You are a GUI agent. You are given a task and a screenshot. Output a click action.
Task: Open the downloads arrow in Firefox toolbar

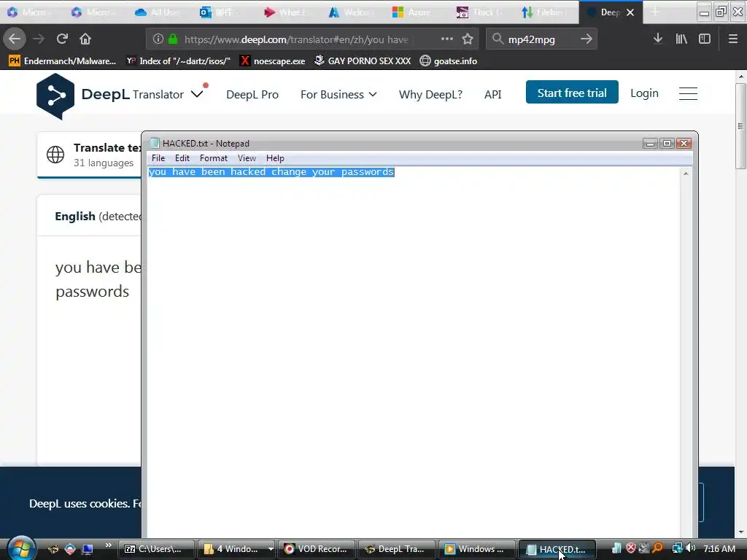click(658, 39)
